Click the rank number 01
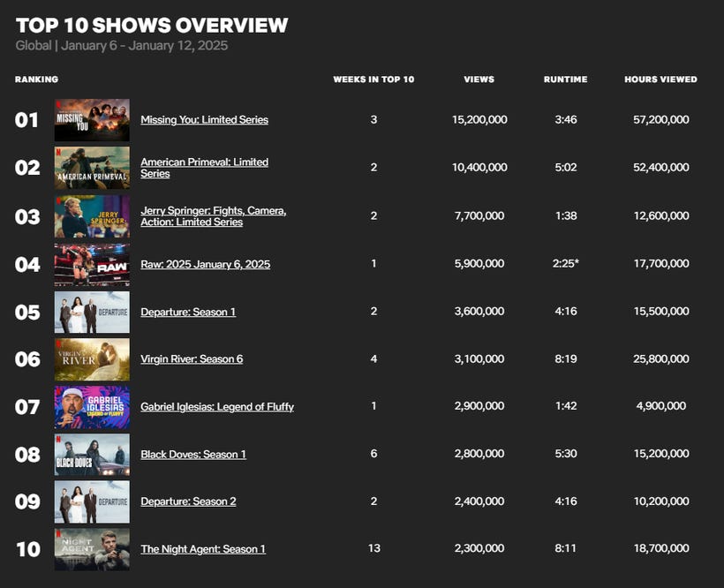724x588 pixels. tap(26, 120)
